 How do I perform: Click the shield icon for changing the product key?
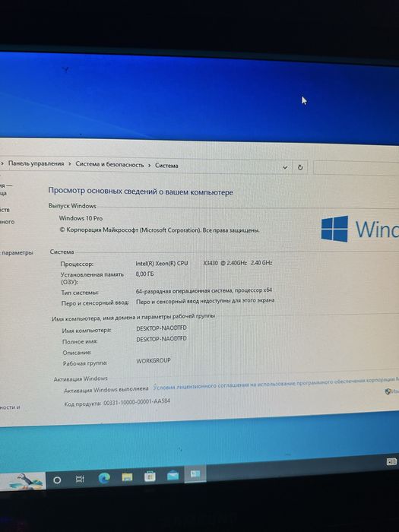(x=388, y=391)
